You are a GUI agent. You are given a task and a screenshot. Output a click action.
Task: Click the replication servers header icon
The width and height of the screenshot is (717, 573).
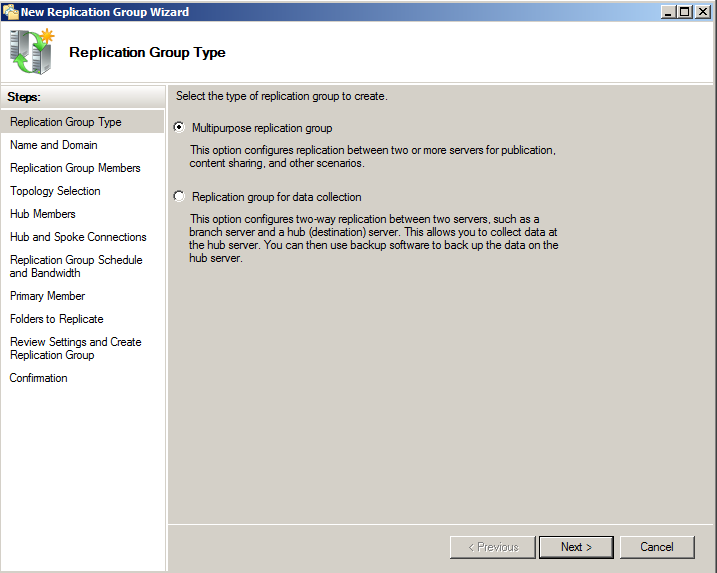point(31,52)
